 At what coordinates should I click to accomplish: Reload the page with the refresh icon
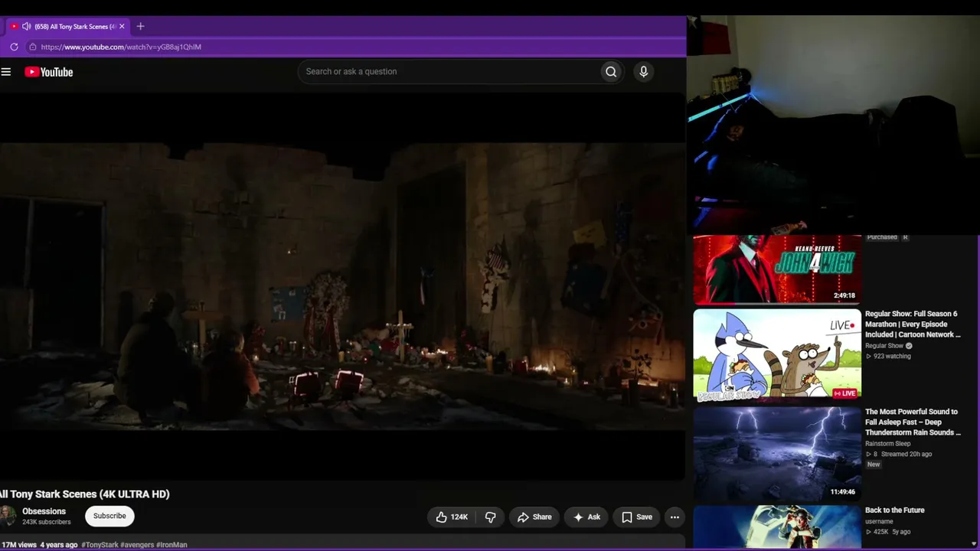click(14, 47)
